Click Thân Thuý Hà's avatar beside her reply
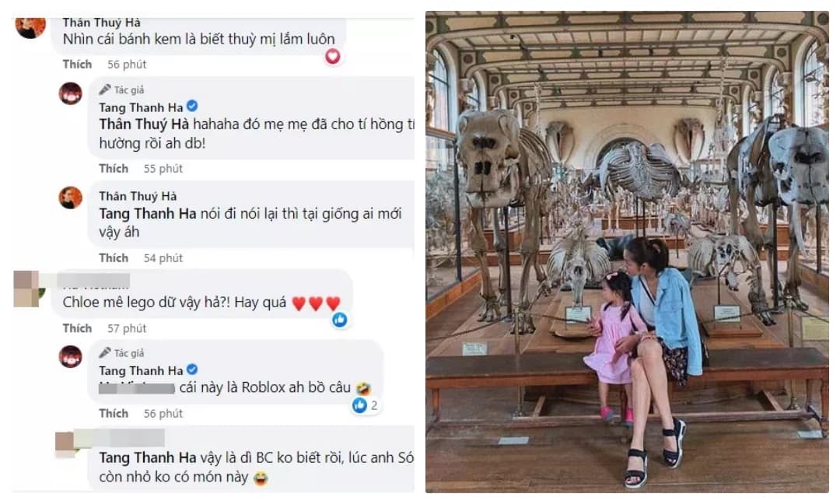 71,198
